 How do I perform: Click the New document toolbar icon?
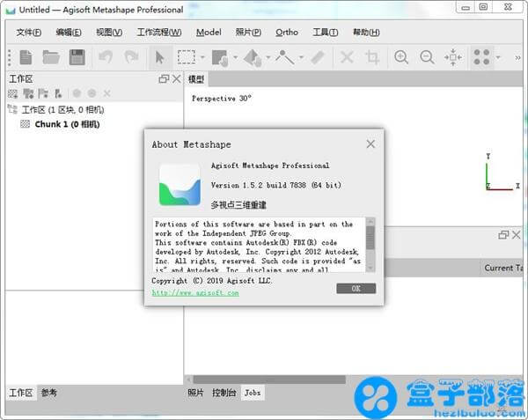coord(26,57)
